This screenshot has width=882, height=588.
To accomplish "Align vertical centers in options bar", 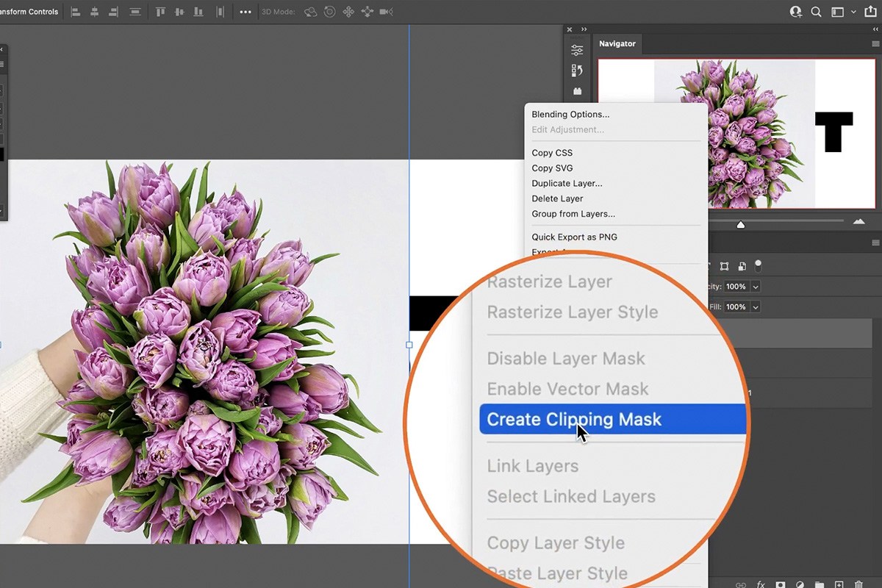I will (179, 12).
